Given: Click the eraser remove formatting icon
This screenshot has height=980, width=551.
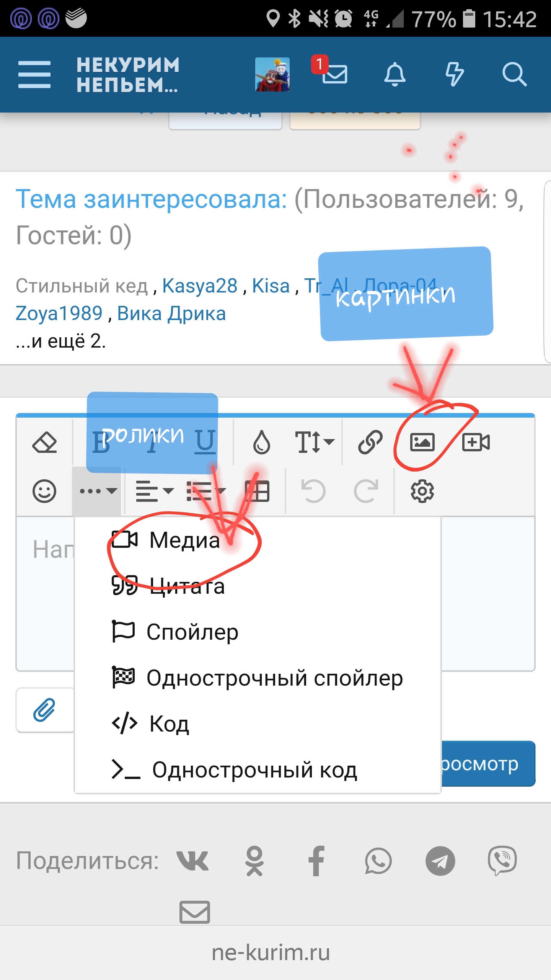Looking at the screenshot, I should pos(44,443).
